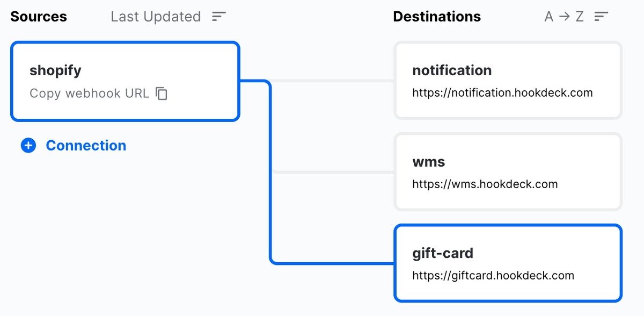Click the Destinations sort filter icon

point(601,17)
